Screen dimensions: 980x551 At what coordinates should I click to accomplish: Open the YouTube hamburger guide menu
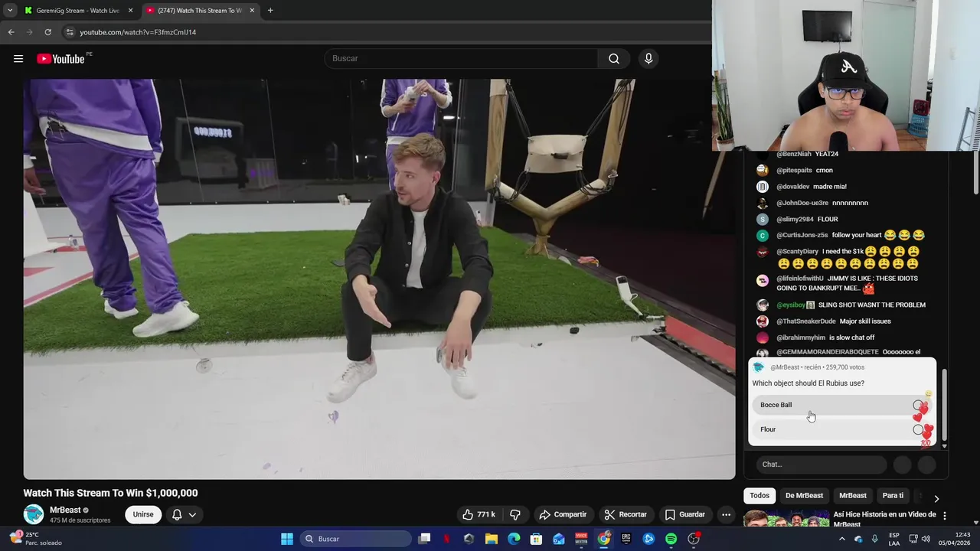click(x=18, y=59)
